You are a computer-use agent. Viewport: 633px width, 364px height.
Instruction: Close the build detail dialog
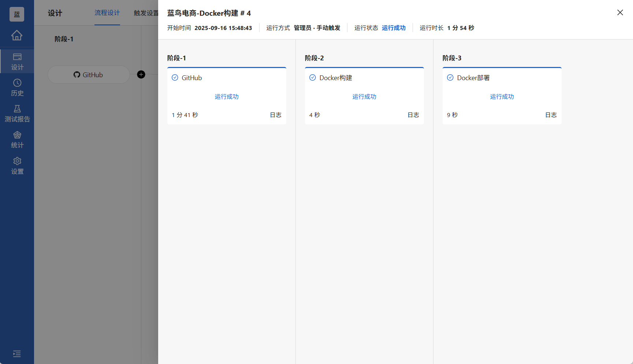pyautogui.click(x=620, y=12)
